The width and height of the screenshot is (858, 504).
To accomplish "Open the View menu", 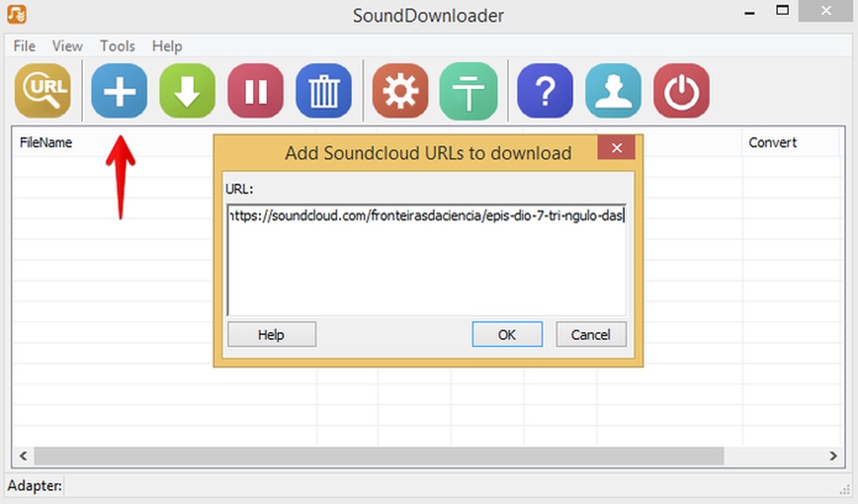I will click(66, 46).
